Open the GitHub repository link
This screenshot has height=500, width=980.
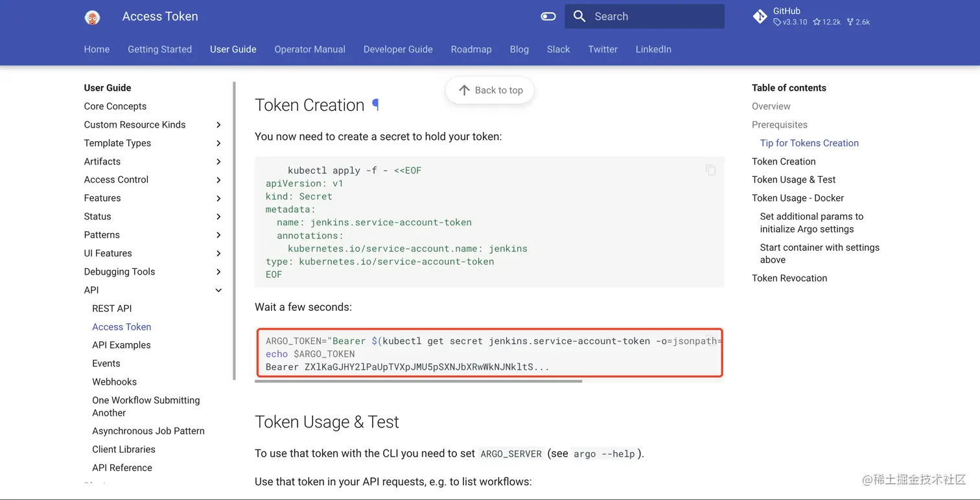pyautogui.click(x=811, y=16)
